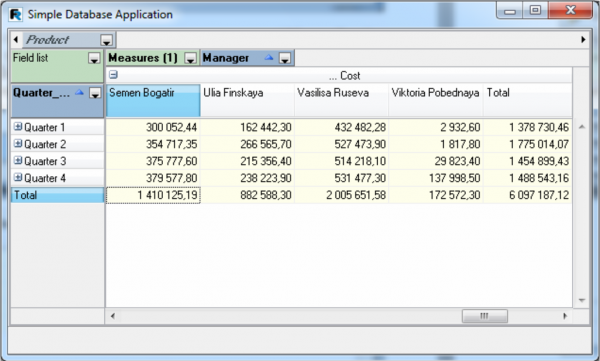The width and height of the screenshot is (600, 361).
Task: Maximize the Simple Database Application window
Action: 535,11
